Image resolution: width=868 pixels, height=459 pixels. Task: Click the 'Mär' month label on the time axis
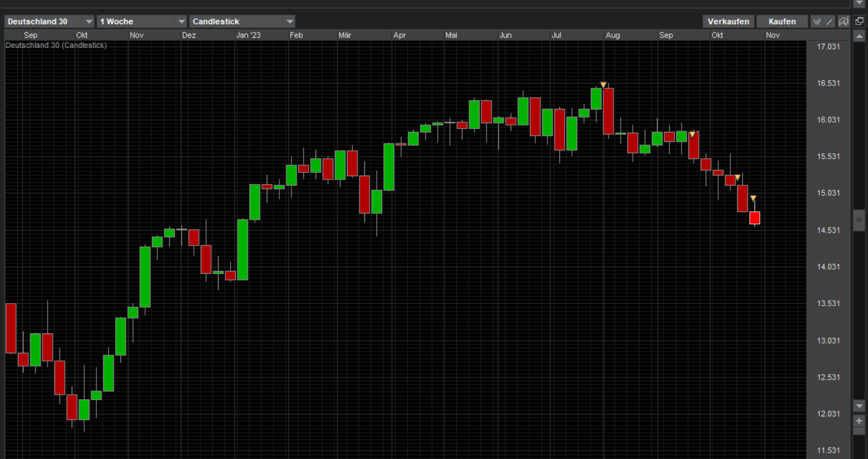(345, 35)
